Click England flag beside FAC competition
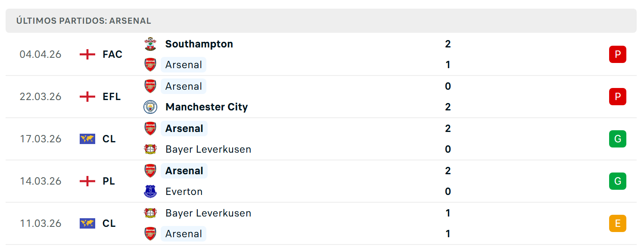Image resolution: width=644 pixels, height=251 pixels. 87,54
